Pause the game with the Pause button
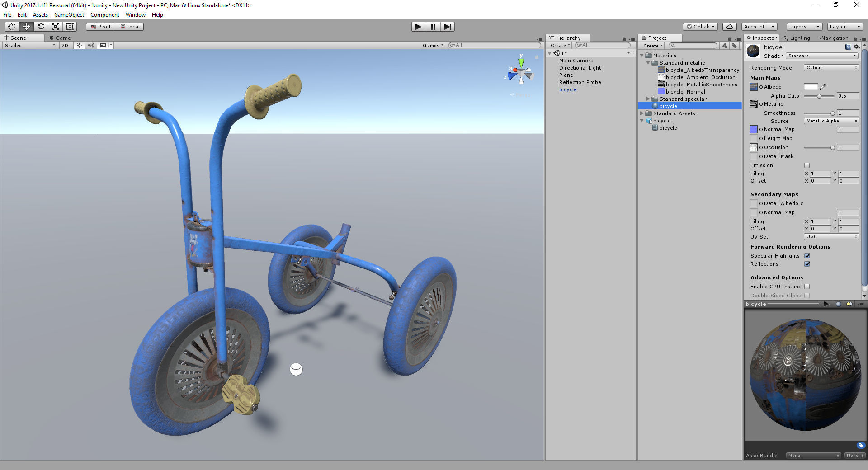 click(x=433, y=27)
